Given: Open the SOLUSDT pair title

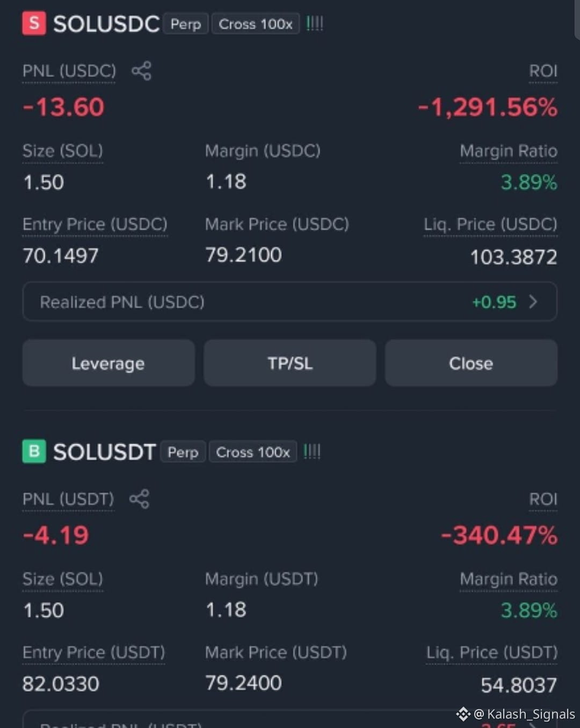Looking at the screenshot, I should pos(105,452).
